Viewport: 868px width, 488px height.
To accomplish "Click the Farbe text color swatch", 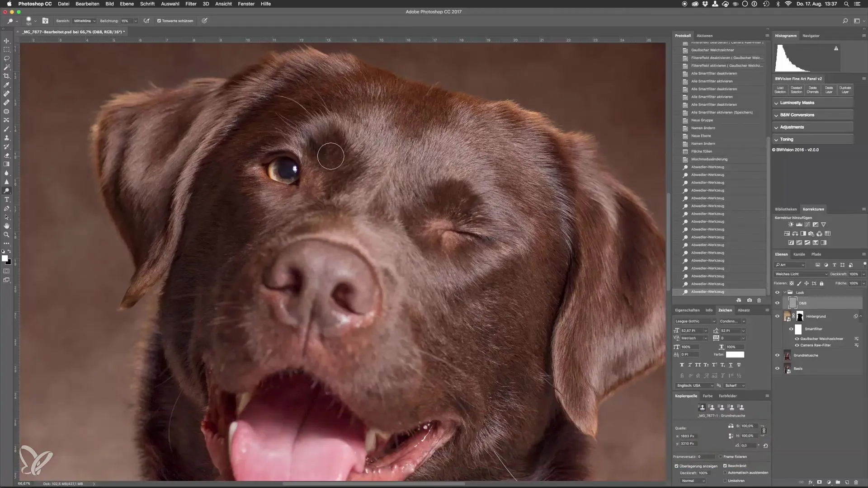I will 735,355.
